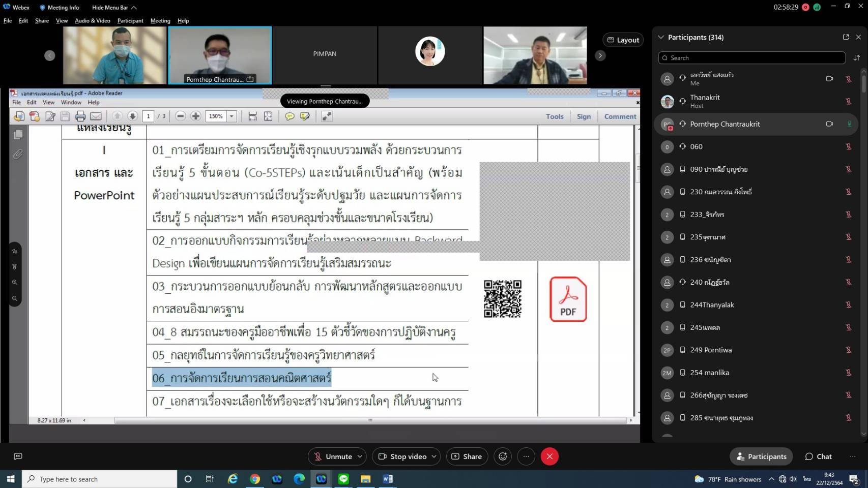Sort the participants list

[857, 58]
